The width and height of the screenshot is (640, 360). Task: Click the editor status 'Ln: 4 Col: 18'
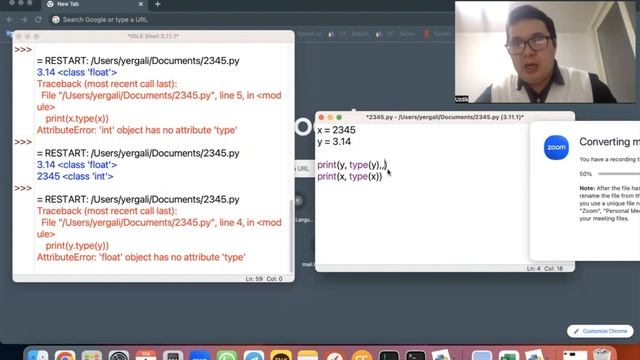pos(544,269)
